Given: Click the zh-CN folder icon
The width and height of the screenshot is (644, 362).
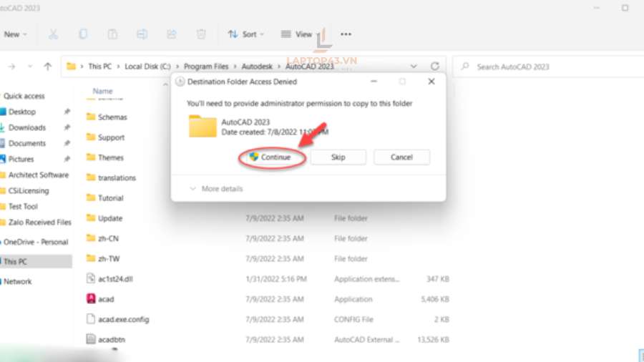Looking at the screenshot, I should [91, 238].
